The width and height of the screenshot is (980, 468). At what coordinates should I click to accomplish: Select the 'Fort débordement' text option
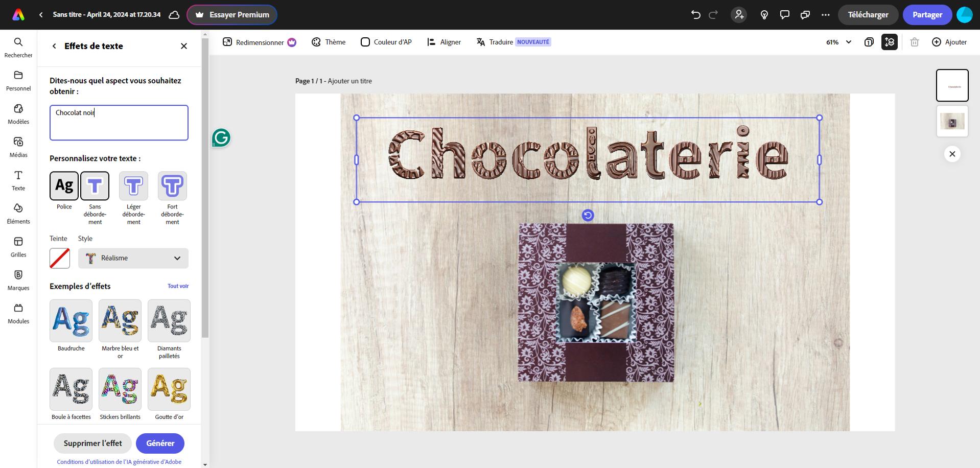pyautogui.click(x=172, y=185)
